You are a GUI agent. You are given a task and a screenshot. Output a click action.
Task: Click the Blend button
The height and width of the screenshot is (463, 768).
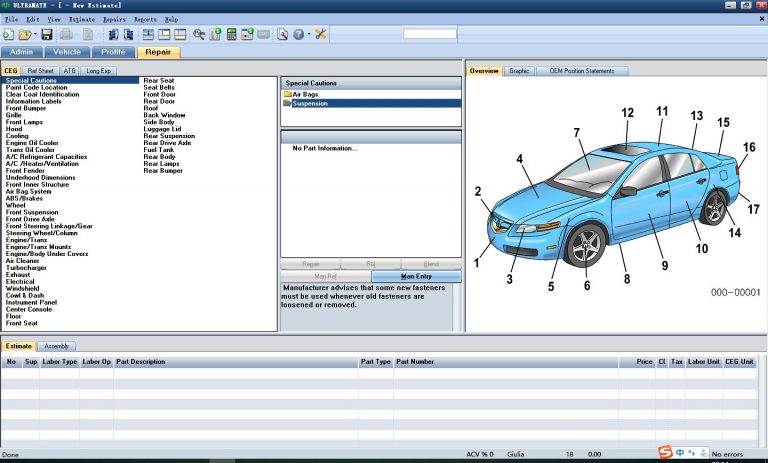(x=431, y=264)
